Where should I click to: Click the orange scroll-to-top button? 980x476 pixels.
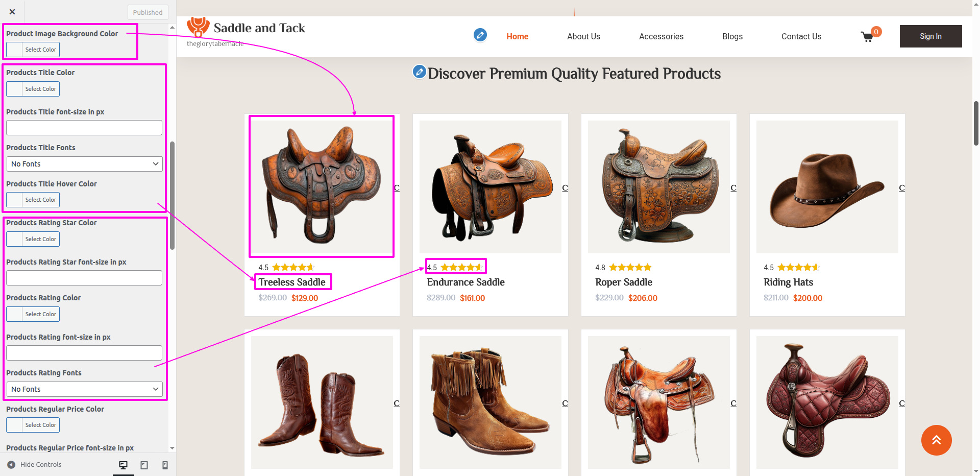(x=936, y=440)
